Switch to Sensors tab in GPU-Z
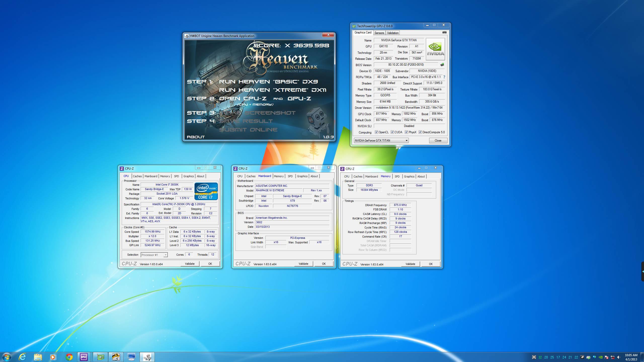This screenshot has width=644, height=362. [379, 33]
